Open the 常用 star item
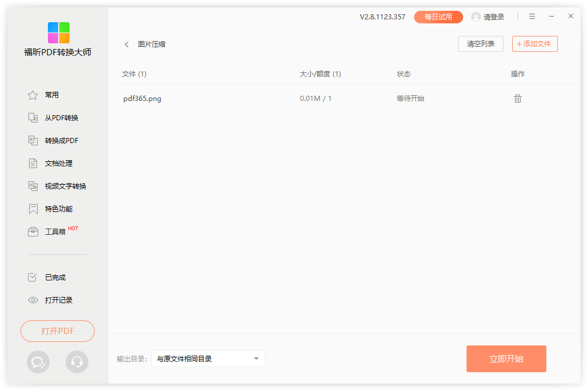This screenshot has height=391, width=588. tap(43, 95)
